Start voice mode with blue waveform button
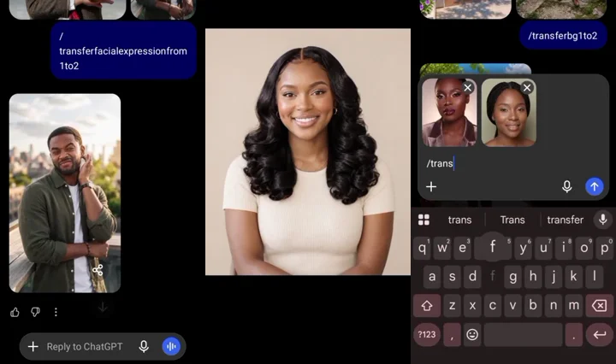 (x=171, y=346)
